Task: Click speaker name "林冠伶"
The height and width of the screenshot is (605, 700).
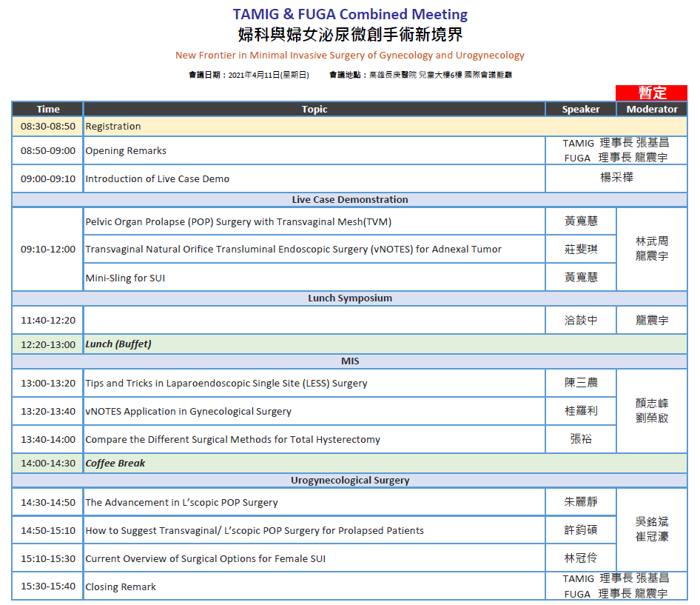Action: [581, 558]
